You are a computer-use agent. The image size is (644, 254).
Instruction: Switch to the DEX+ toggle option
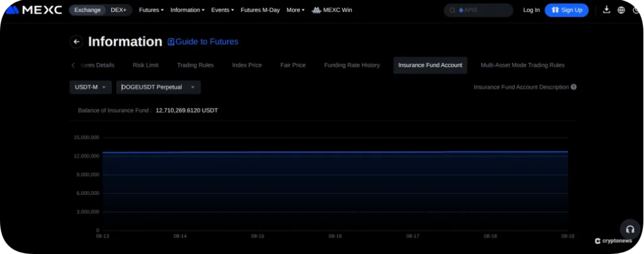tap(119, 10)
